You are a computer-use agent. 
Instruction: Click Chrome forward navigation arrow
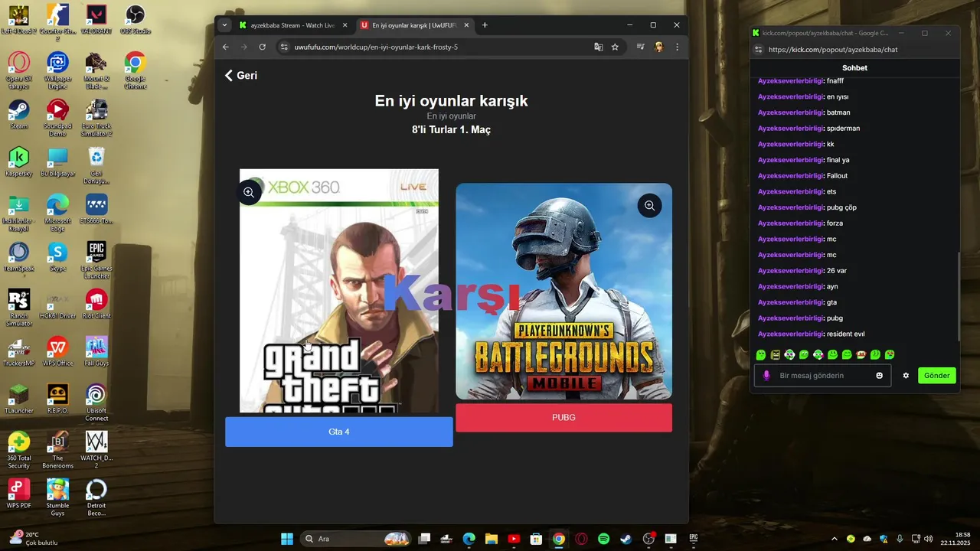point(243,47)
